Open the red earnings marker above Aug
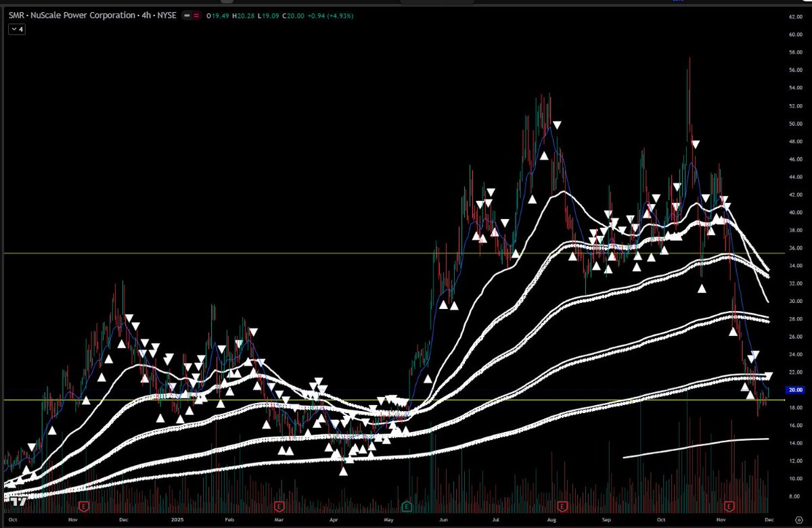 tap(562, 505)
